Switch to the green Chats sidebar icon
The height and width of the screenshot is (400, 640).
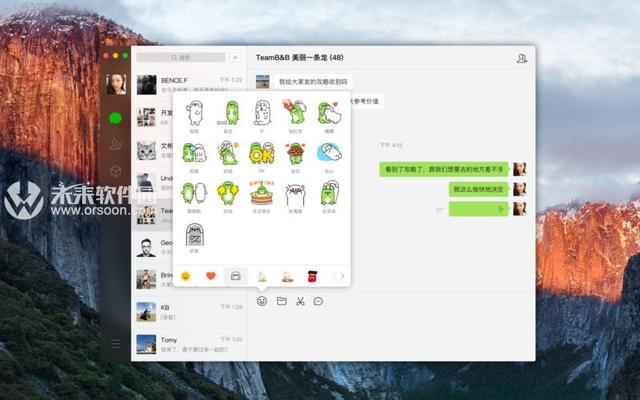(x=116, y=118)
